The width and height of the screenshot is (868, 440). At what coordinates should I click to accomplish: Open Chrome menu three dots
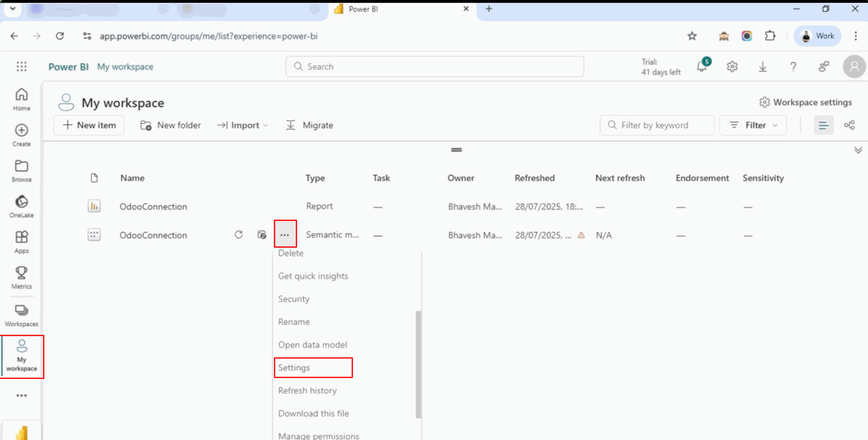pos(855,36)
